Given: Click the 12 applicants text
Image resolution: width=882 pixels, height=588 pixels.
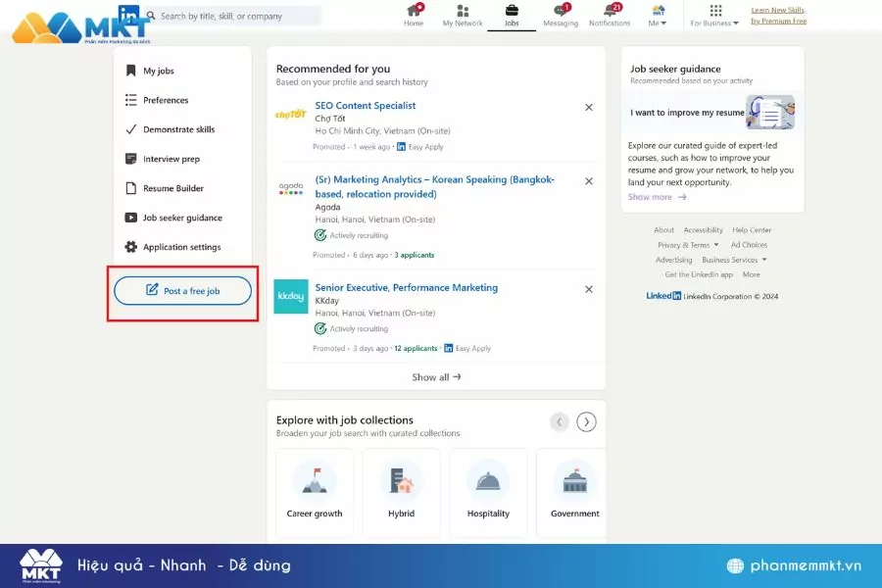Looking at the screenshot, I should (x=416, y=348).
